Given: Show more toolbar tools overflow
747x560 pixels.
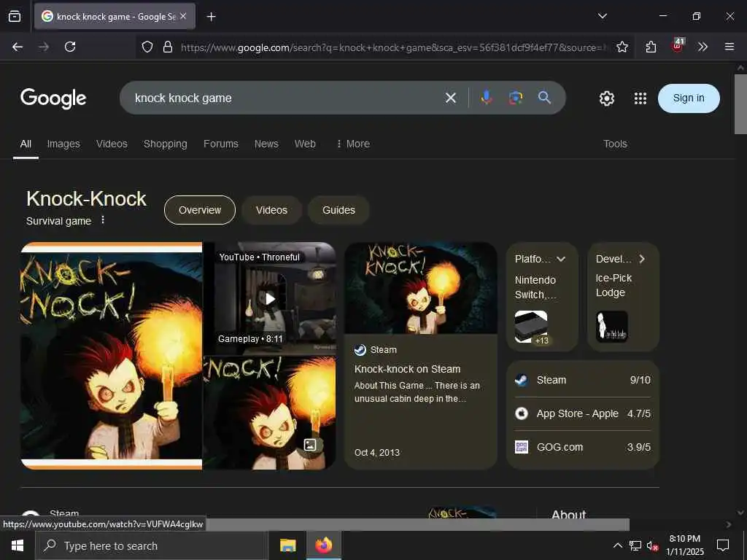Looking at the screenshot, I should click(x=703, y=47).
